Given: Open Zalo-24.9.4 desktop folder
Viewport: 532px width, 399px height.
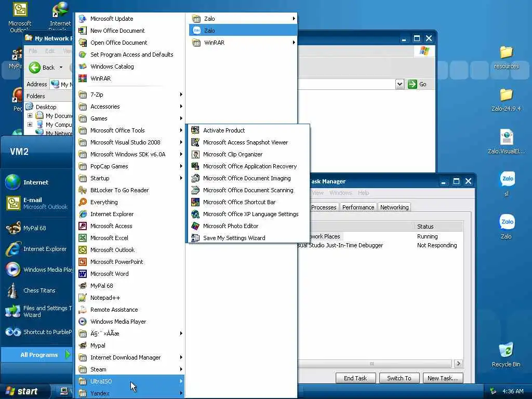Looking at the screenshot, I should (506, 99).
